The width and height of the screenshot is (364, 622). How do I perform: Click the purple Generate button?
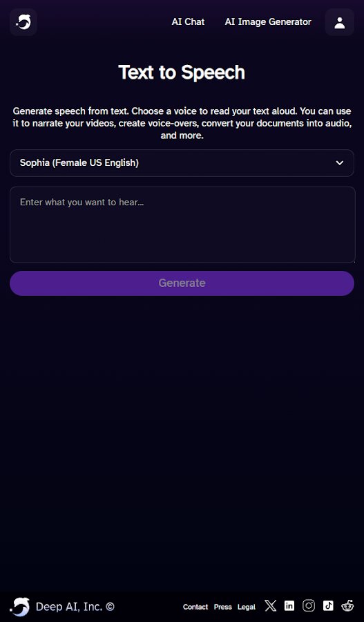pos(182,283)
